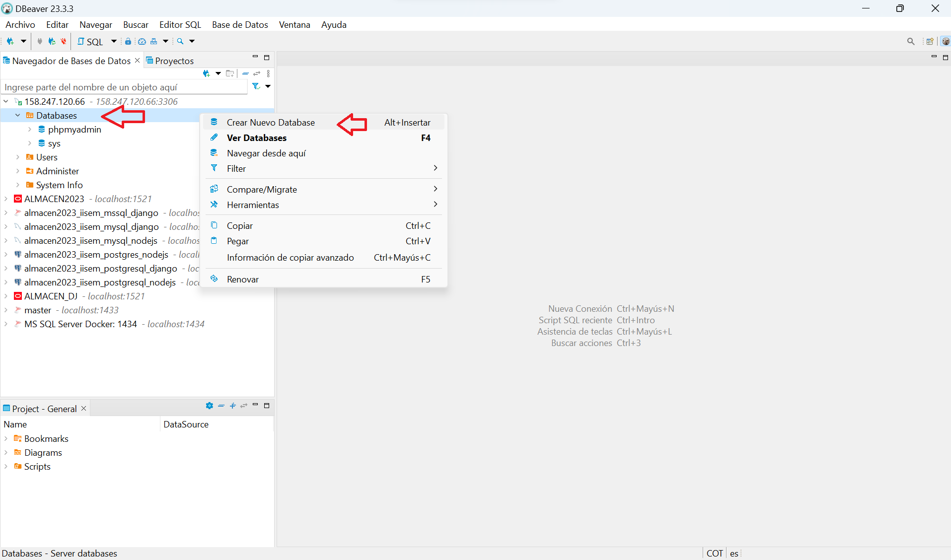This screenshot has width=951, height=560.
Task: Click the funnel filter icon next to the search field
Action: click(x=256, y=87)
